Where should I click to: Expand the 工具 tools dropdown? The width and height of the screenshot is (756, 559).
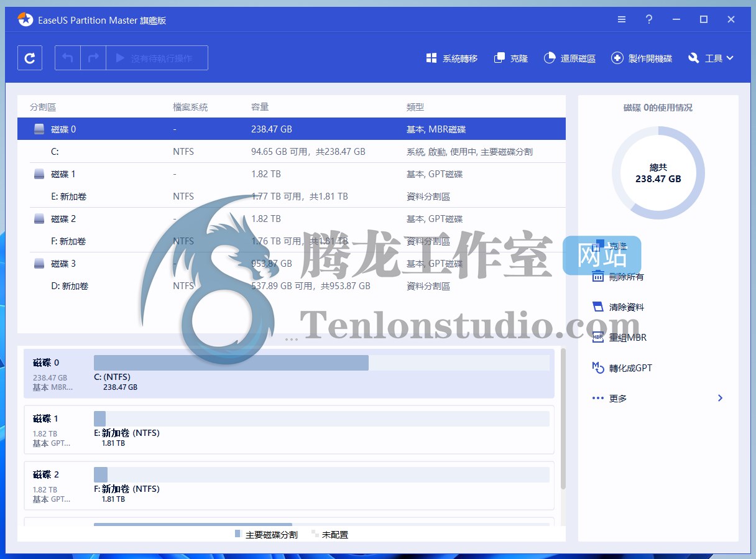[x=711, y=58]
